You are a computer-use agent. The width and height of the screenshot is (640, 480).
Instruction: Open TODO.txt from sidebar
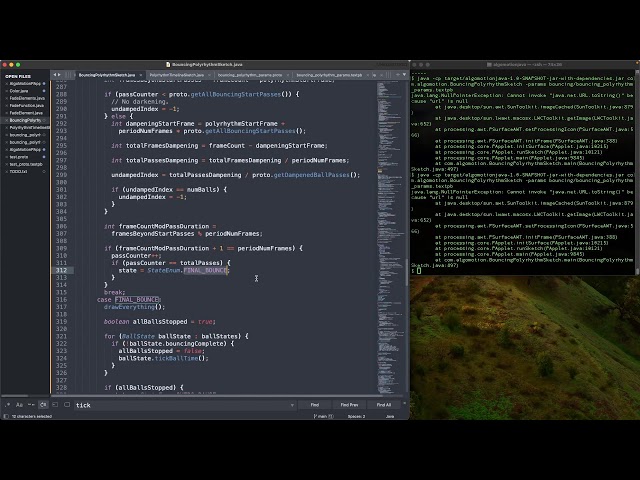[x=18, y=172]
